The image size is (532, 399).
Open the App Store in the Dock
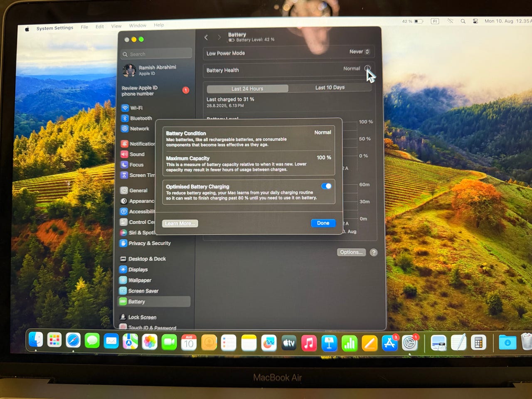click(389, 343)
